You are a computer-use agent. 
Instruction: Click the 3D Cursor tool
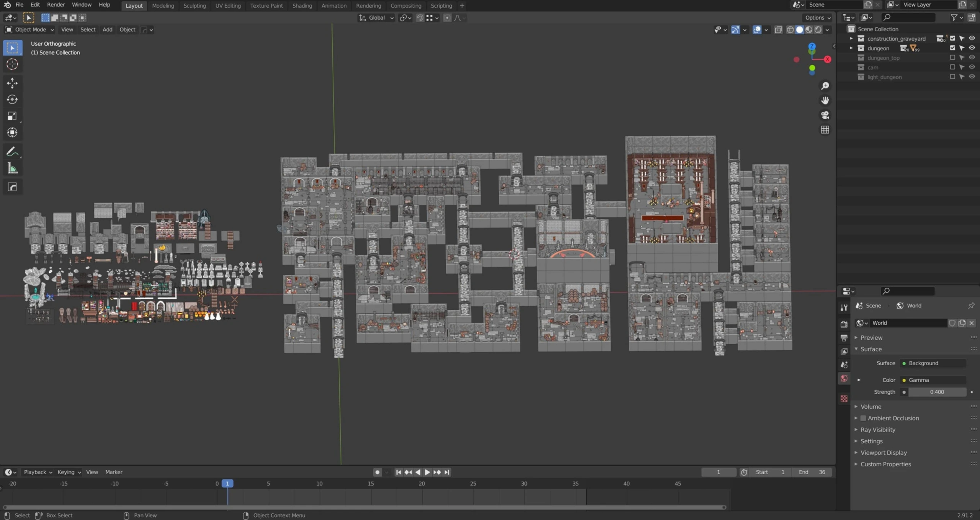[x=12, y=64]
